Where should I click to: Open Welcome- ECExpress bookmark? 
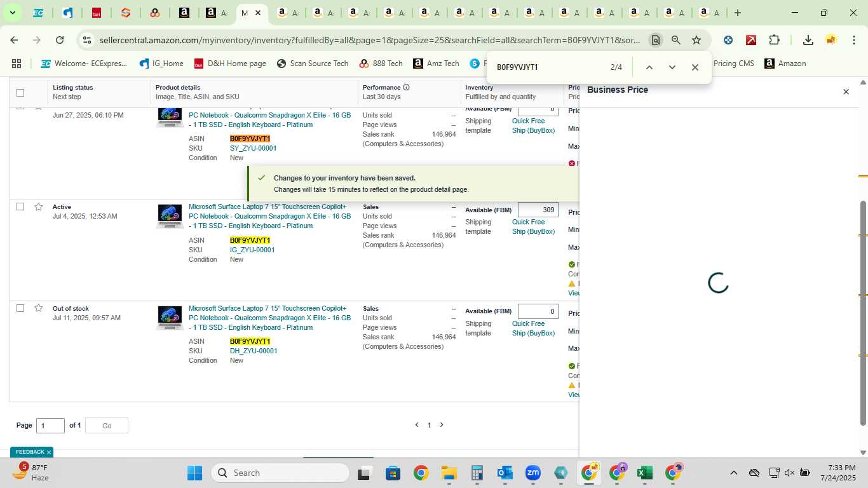(83, 64)
